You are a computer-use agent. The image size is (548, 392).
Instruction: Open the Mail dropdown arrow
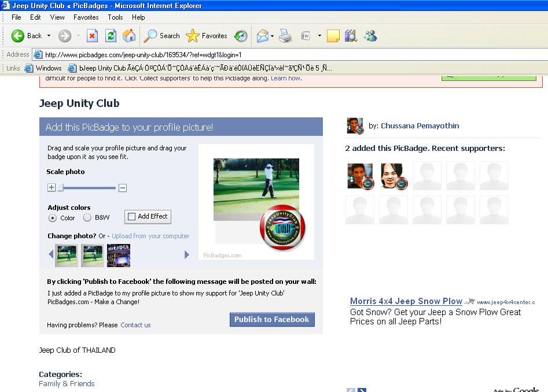pos(272,36)
